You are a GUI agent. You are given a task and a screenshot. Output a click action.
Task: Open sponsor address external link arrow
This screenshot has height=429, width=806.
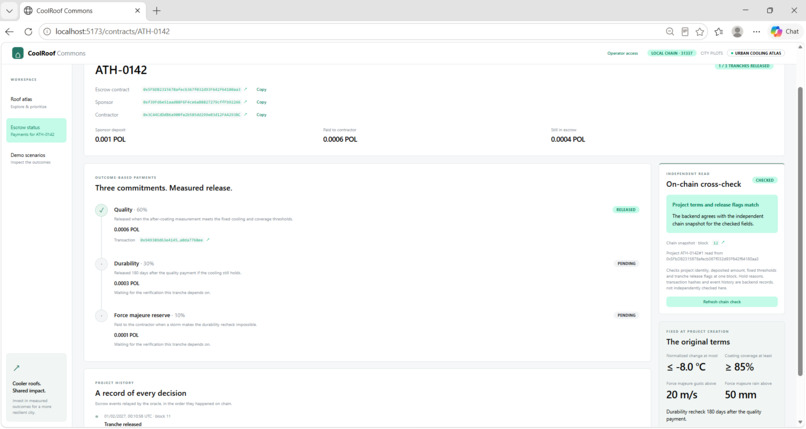(246, 102)
